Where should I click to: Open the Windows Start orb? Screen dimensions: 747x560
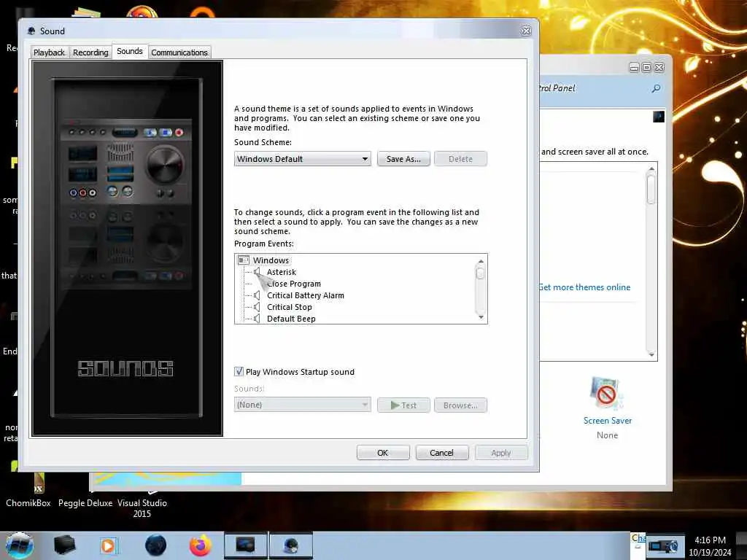pos(19,545)
